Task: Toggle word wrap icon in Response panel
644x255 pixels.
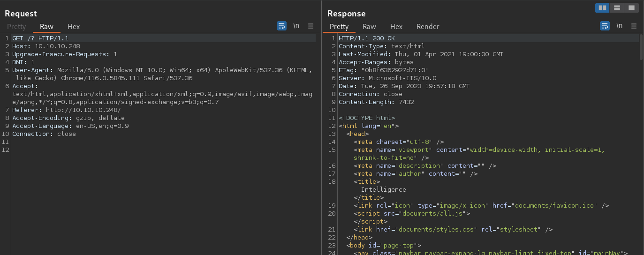Action: (x=605, y=26)
